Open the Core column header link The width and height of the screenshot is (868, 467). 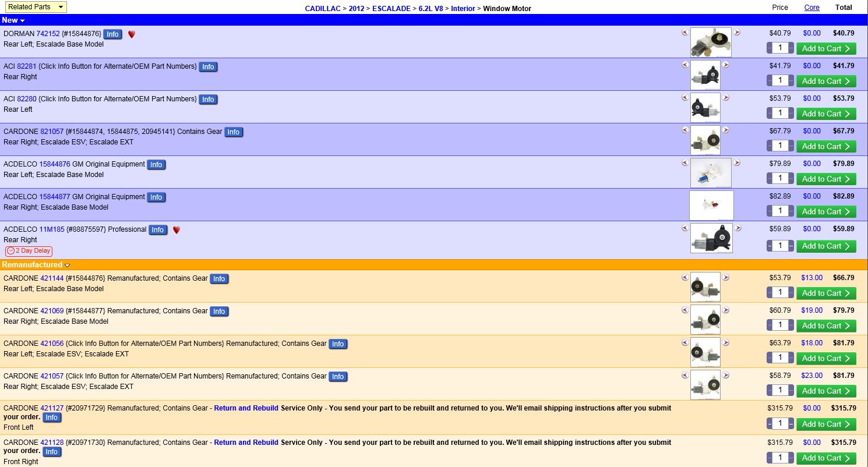click(811, 8)
